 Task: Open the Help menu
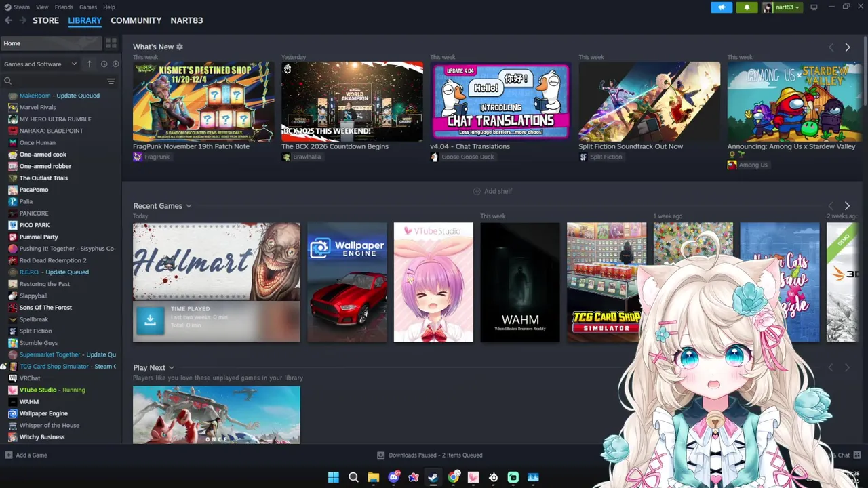point(108,7)
